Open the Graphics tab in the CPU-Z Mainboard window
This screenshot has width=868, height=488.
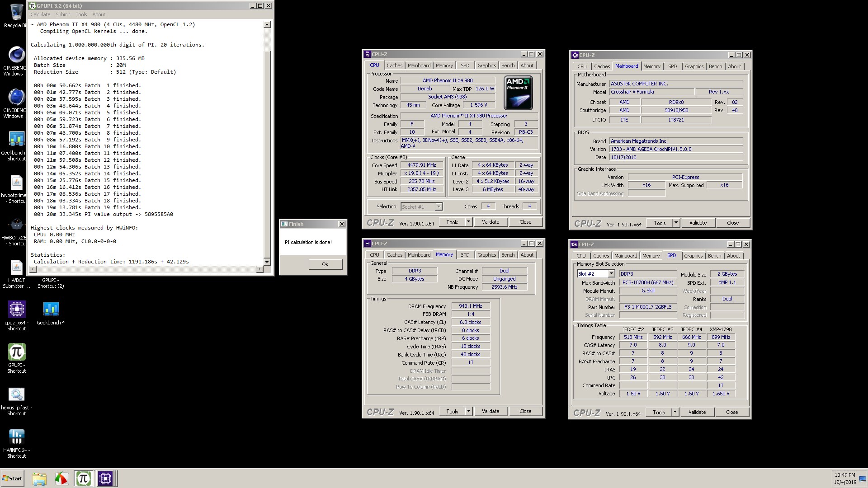694,66
